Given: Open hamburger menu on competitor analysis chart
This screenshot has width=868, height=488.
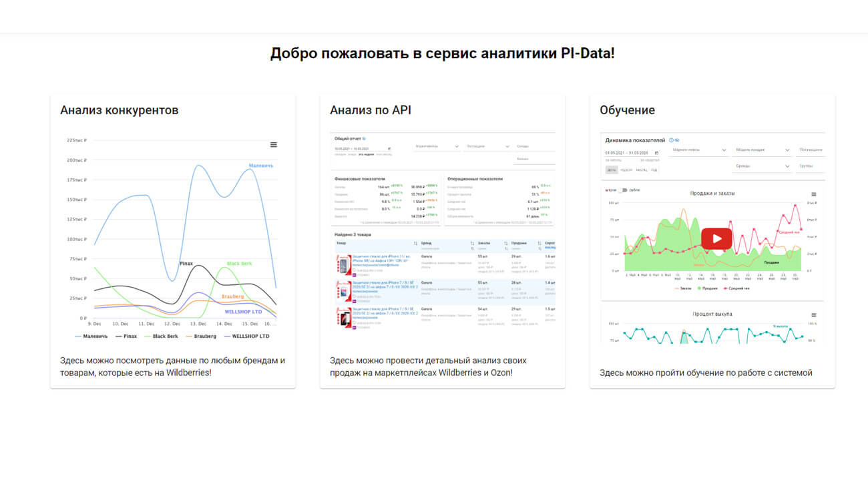Looking at the screenshot, I should pyautogui.click(x=273, y=145).
